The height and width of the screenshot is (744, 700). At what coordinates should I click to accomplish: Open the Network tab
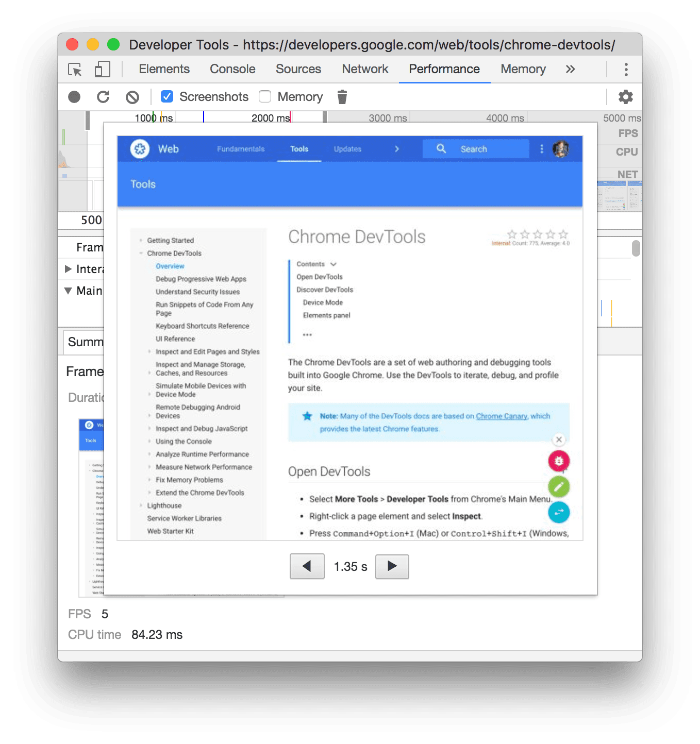365,69
